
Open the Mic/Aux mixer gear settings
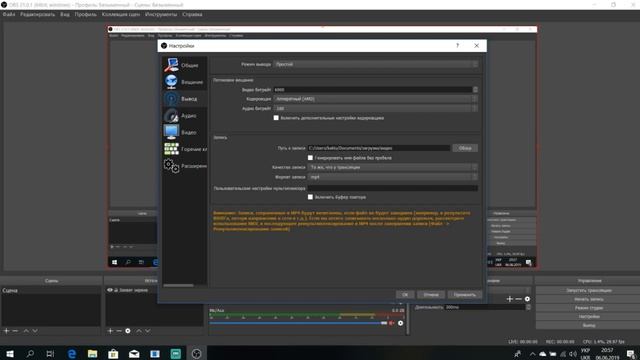[400, 323]
